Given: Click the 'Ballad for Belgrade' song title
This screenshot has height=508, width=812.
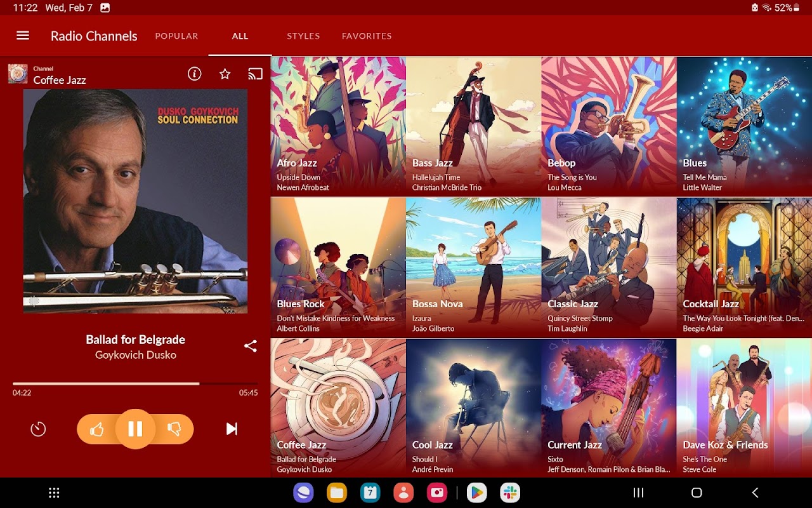Looking at the screenshot, I should [135, 340].
